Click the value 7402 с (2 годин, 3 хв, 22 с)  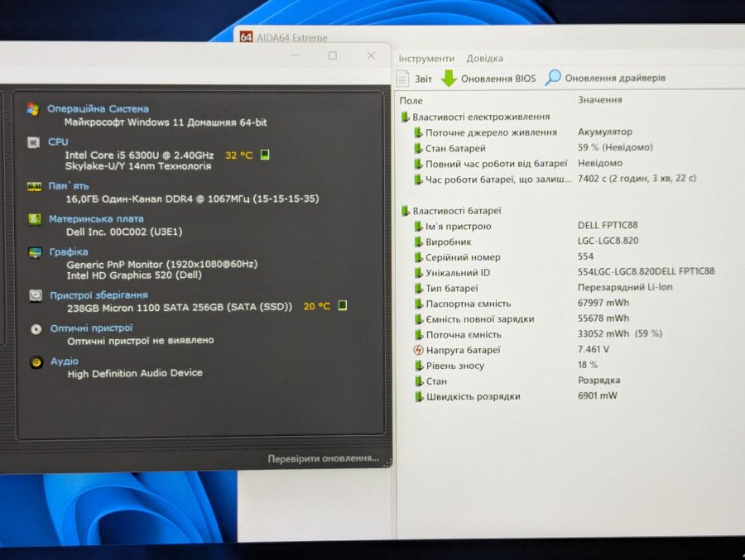coord(637,179)
